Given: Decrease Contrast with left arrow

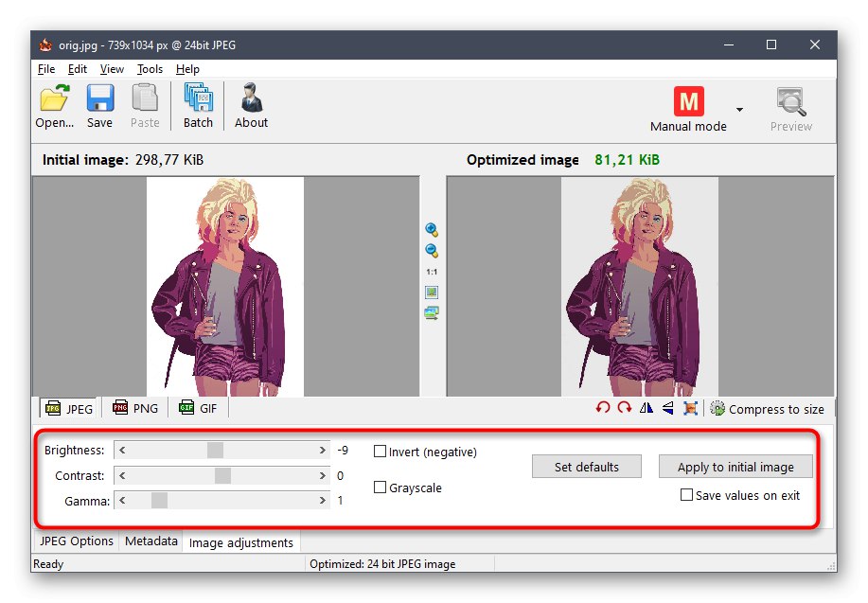Looking at the screenshot, I should pyautogui.click(x=122, y=475).
